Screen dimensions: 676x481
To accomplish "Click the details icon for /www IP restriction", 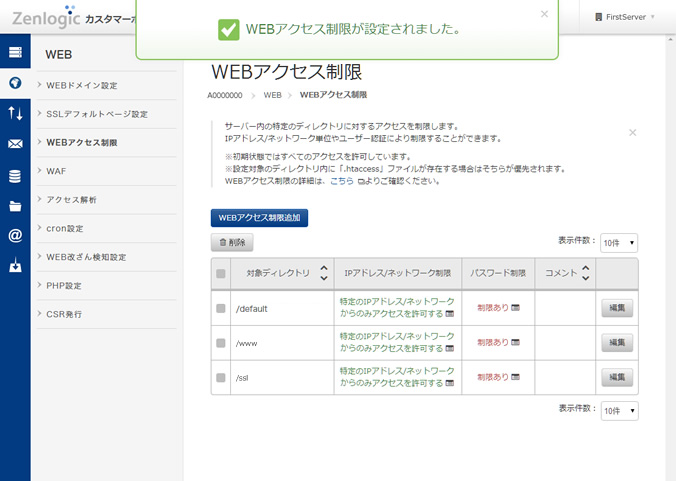I will coord(450,348).
